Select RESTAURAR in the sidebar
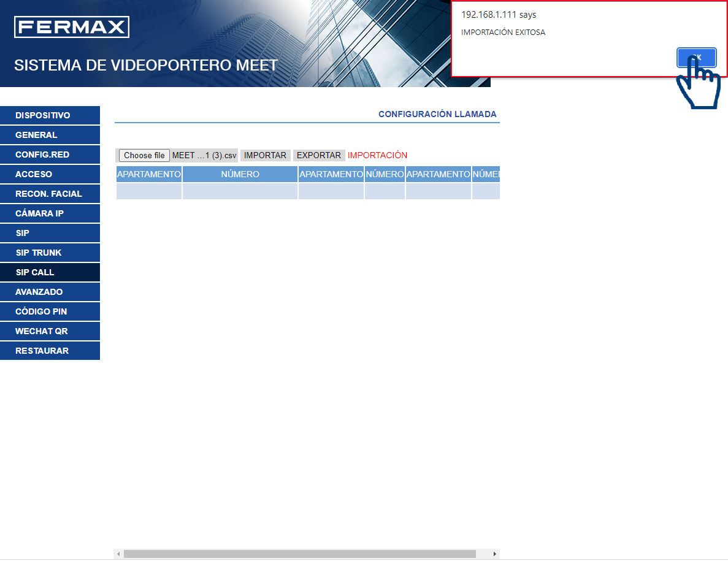The width and height of the screenshot is (728, 561). (x=50, y=351)
